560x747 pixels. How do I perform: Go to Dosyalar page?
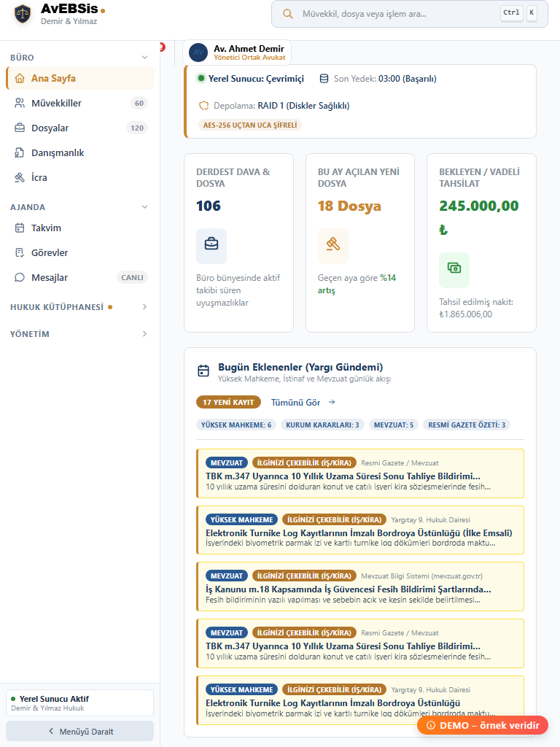pyautogui.click(x=79, y=128)
